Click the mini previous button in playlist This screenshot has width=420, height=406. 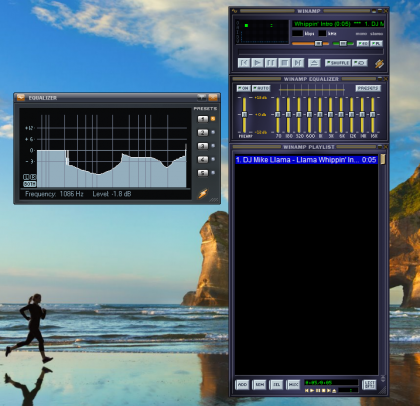pyautogui.click(x=306, y=390)
